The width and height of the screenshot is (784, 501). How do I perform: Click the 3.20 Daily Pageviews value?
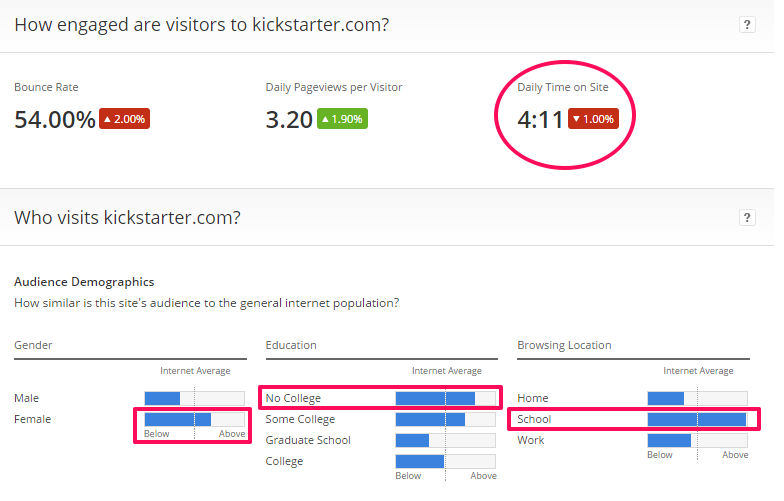point(289,120)
